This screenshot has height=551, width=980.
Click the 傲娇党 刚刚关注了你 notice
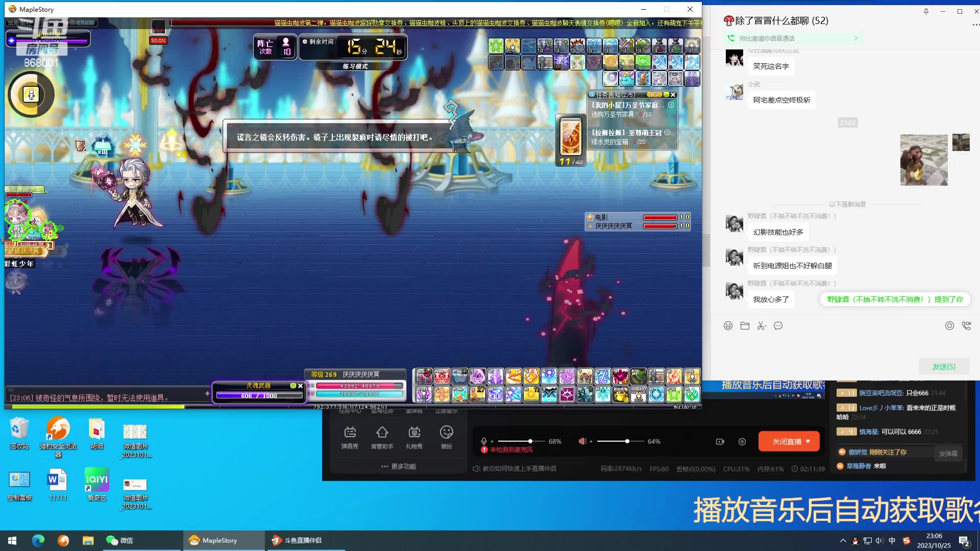(873, 452)
